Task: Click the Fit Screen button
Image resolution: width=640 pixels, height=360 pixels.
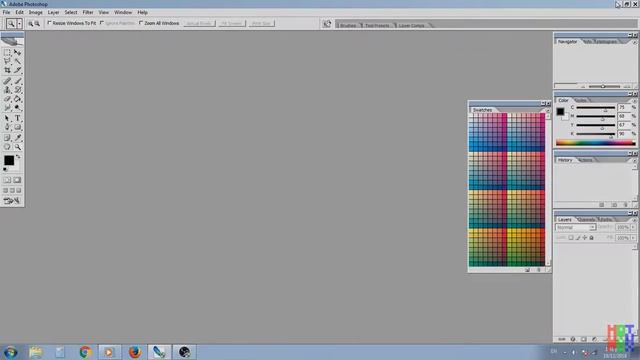Action: click(x=231, y=23)
